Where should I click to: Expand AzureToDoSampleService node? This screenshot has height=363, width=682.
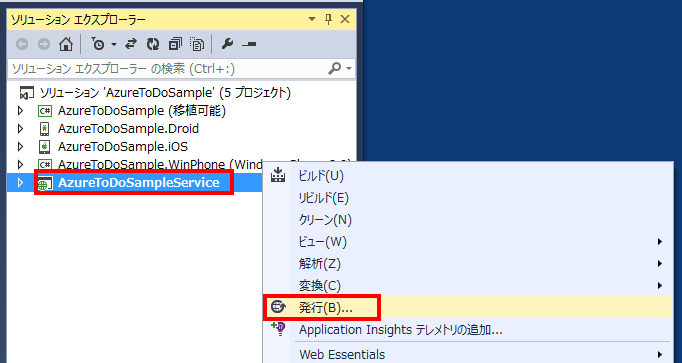pyautogui.click(x=20, y=183)
